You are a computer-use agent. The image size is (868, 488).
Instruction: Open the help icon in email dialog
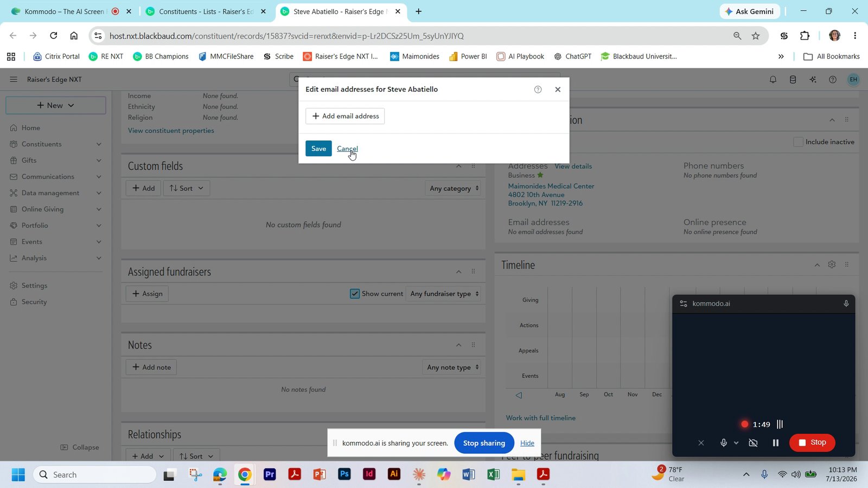click(x=538, y=89)
